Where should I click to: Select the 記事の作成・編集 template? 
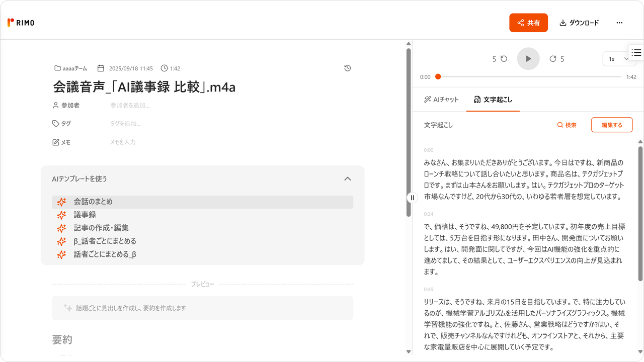point(202,228)
